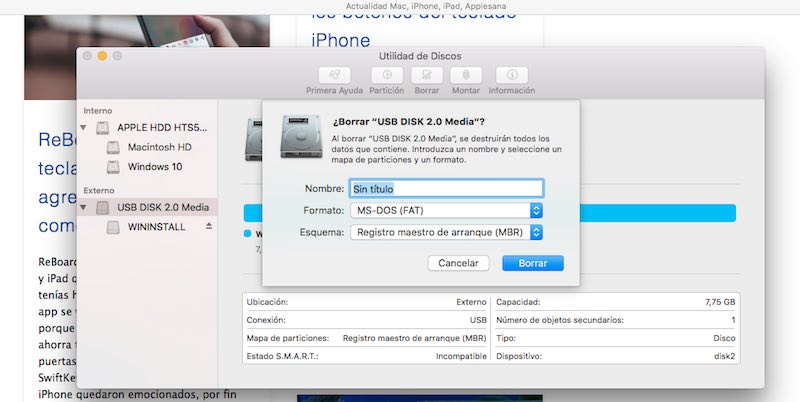800x402 pixels.
Task: Click the Primera Ayuda toolbar icon
Action: click(x=334, y=76)
